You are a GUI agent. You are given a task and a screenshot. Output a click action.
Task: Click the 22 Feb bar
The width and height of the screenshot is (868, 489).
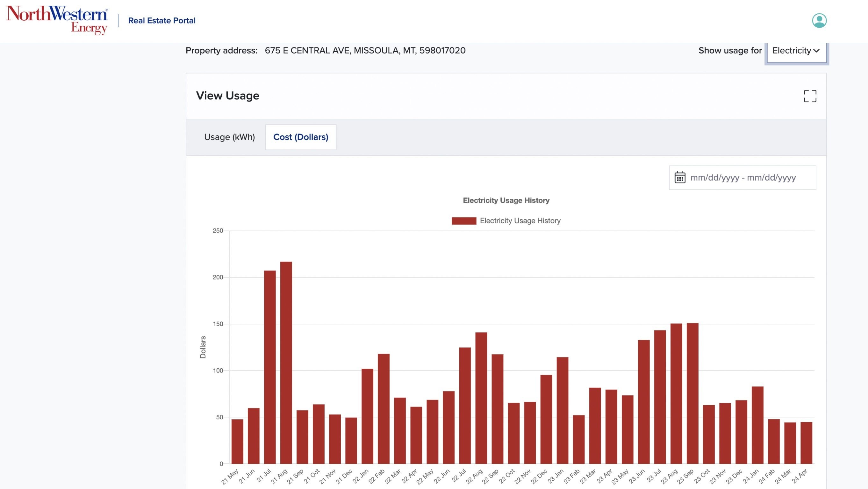click(384, 409)
